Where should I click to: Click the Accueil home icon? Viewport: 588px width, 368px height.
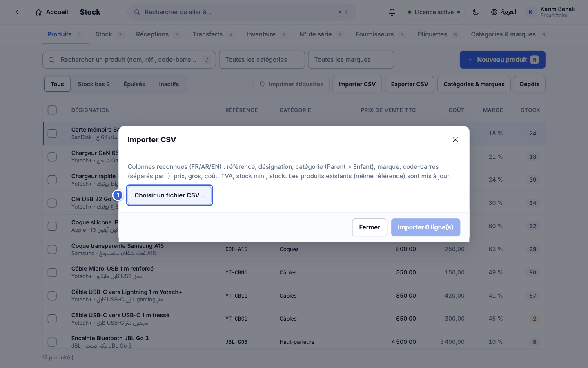pos(38,12)
